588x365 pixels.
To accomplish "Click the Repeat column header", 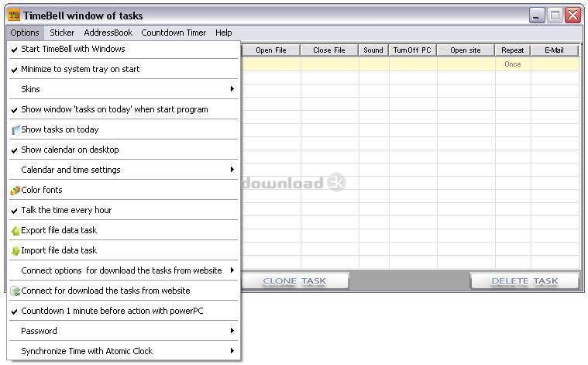I will point(513,50).
